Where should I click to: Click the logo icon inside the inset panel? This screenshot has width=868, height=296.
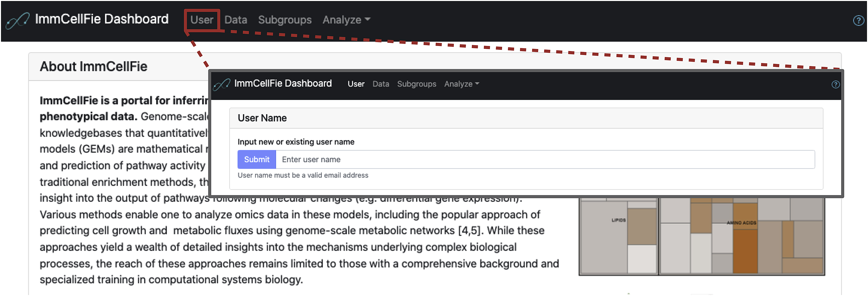[x=222, y=84]
